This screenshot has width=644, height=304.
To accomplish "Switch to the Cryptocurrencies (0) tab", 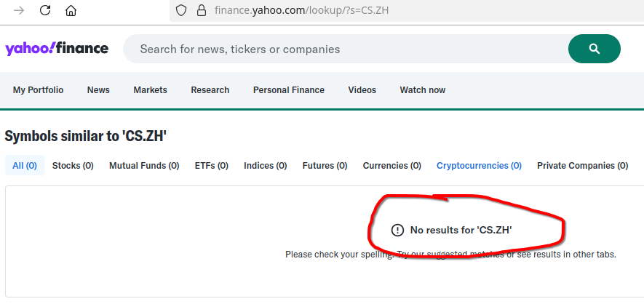I will (x=479, y=166).
